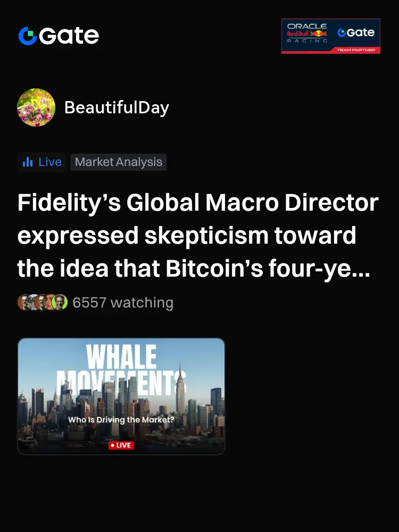Viewport: 399px width, 532px height.
Task: Click the Red Bull bulls emblem in the badge
Action: coord(319,34)
